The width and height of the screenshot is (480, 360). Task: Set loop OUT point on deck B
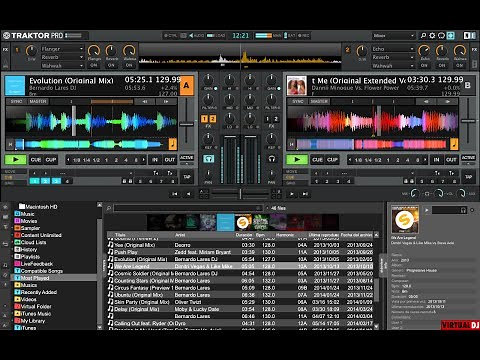(x=451, y=160)
